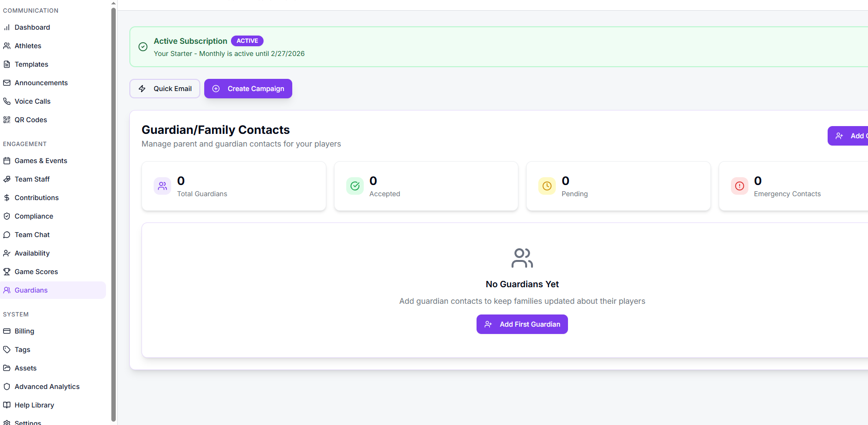
Task: Click the Emergency Contacts stat card
Action: pos(794,186)
